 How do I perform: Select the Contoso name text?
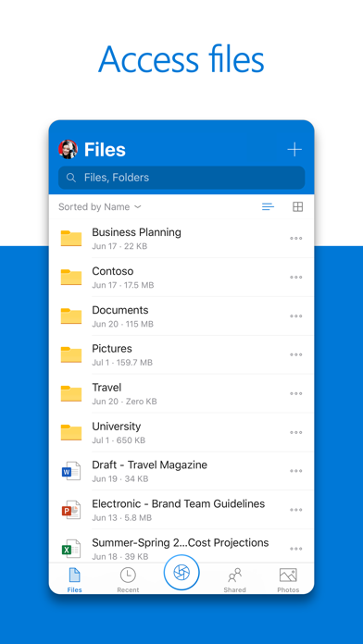click(113, 271)
